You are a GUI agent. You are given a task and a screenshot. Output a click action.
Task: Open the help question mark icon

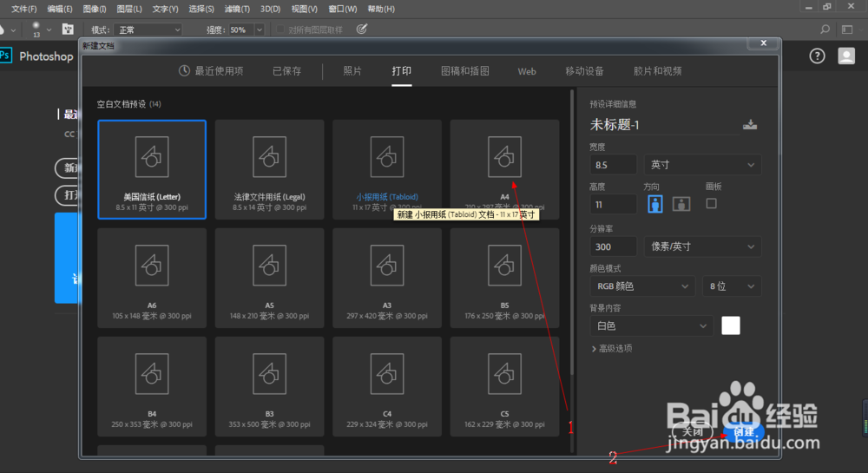point(817,56)
